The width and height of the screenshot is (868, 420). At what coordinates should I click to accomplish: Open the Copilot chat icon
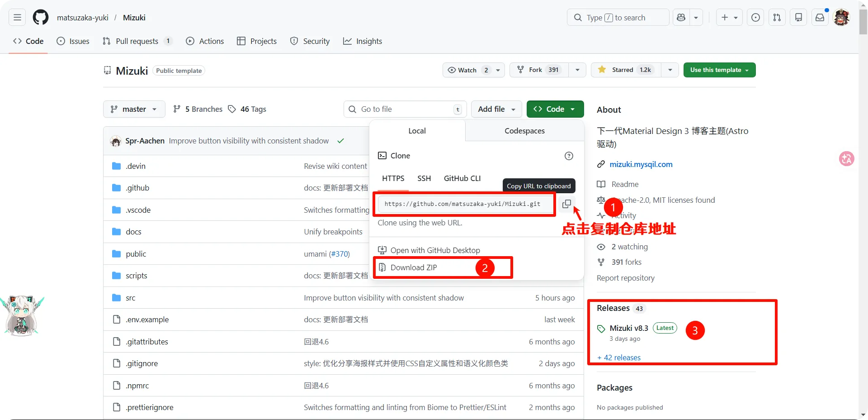pyautogui.click(x=681, y=18)
